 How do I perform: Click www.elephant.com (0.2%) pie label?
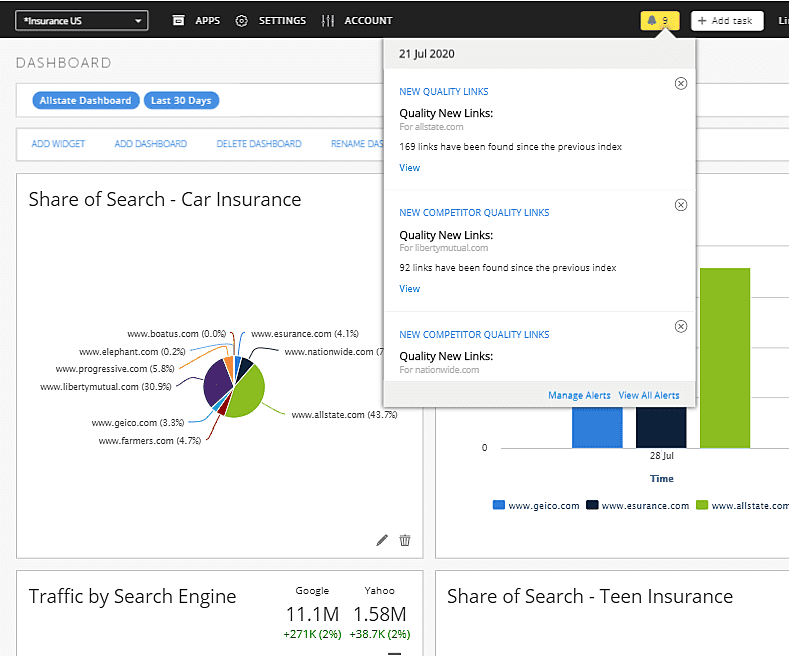point(132,352)
